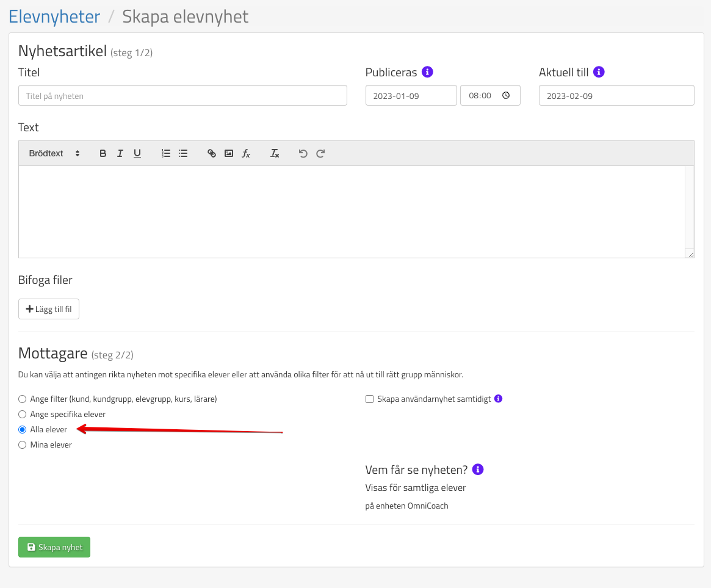The height and width of the screenshot is (588, 711).
Task: Open the Brödtext paragraph style dropdown
Action: tap(54, 153)
